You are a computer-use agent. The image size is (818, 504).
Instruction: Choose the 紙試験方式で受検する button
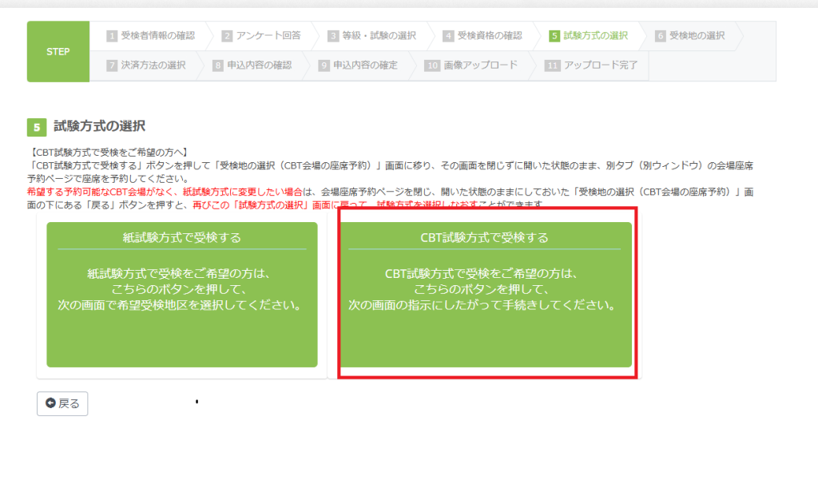(x=181, y=294)
